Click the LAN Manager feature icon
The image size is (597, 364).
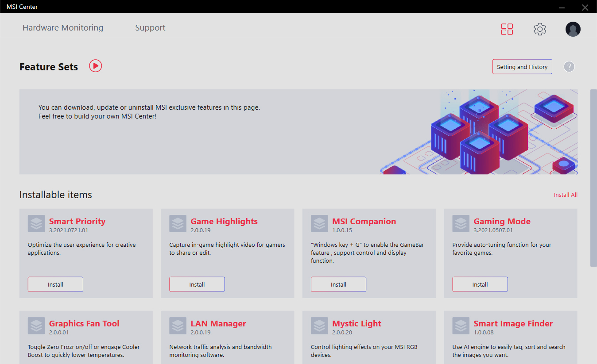coord(177,326)
